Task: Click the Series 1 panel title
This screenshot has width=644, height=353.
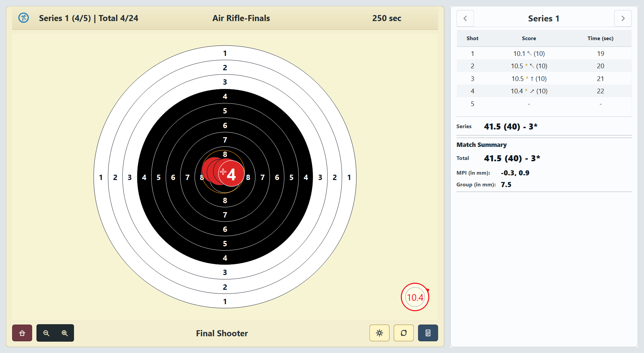Action: pyautogui.click(x=544, y=18)
